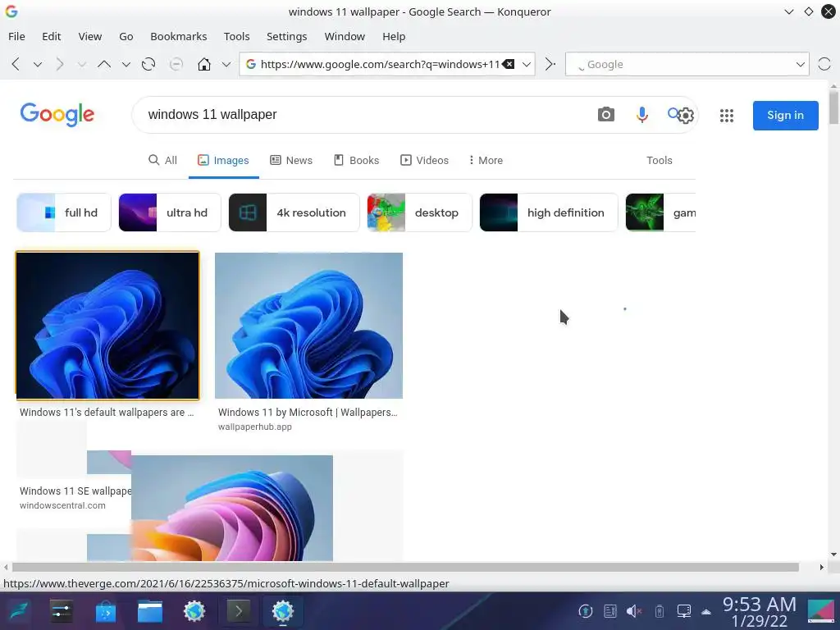Expand the home button dropdown arrow
This screenshot has width=840, height=630.
(x=226, y=64)
